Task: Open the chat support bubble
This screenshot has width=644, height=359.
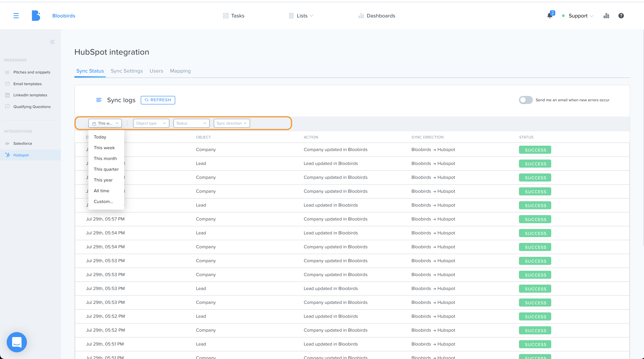Action: [x=17, y=342]
